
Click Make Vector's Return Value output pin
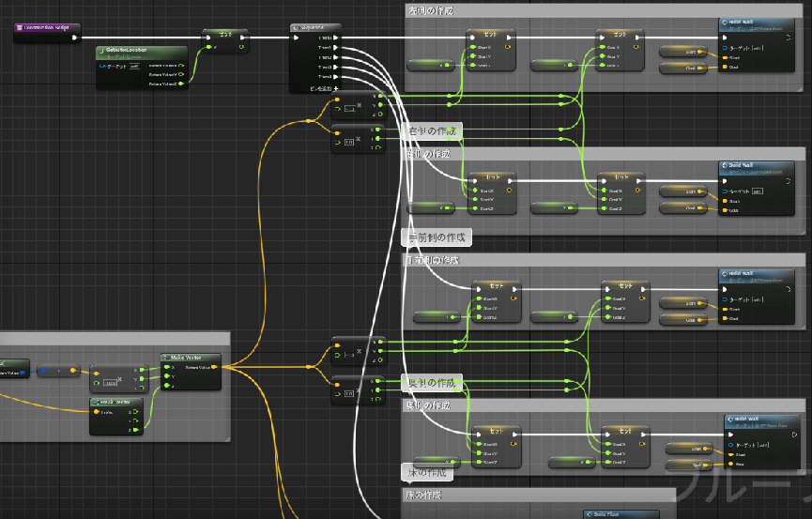pos(214,367)
